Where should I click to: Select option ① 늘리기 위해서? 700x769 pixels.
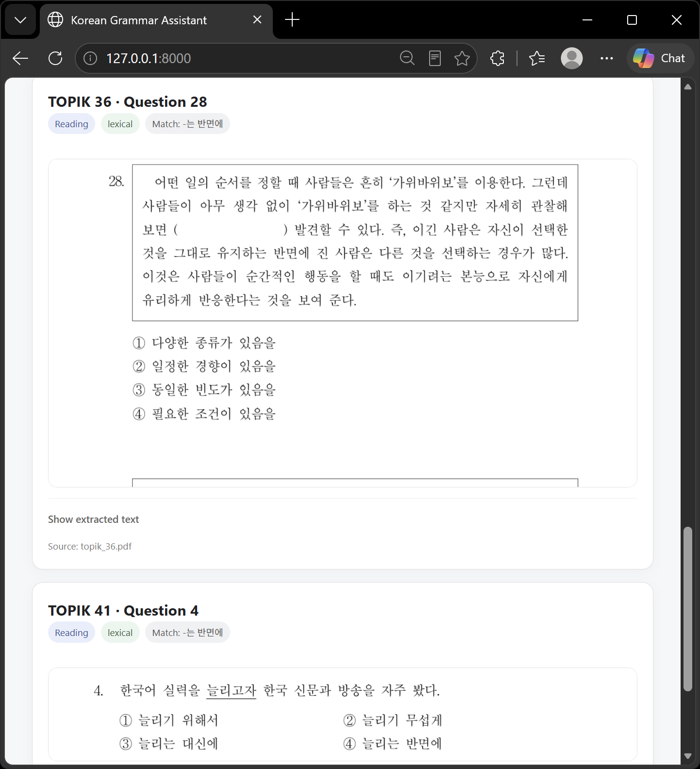point(169,720)
